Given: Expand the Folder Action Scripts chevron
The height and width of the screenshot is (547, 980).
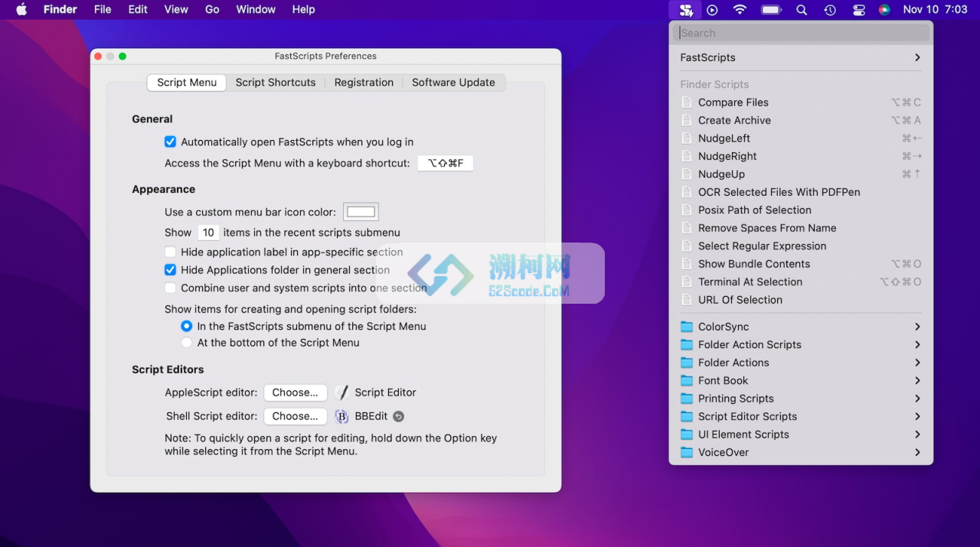Looking at the screenshot, I should [917, 345].
